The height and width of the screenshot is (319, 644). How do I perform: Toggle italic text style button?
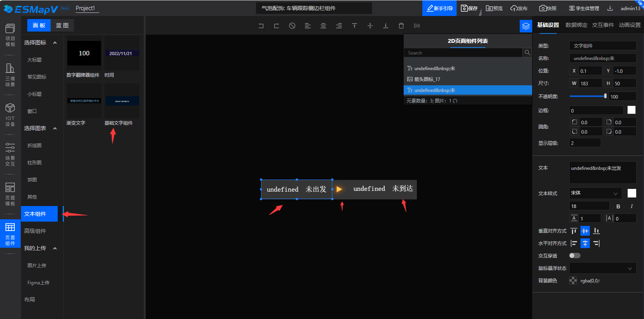632,206
